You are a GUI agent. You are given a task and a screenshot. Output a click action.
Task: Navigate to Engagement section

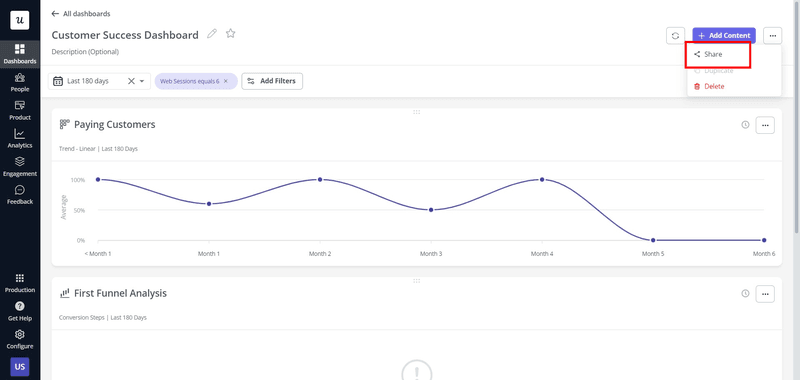click(19, 167)
